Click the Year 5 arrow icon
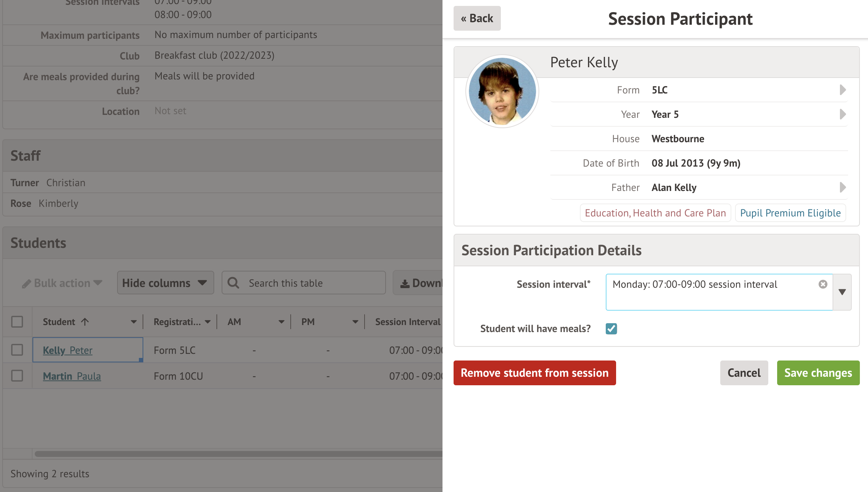The width and height of the screenshot is (868, 492). pos(843,114)
